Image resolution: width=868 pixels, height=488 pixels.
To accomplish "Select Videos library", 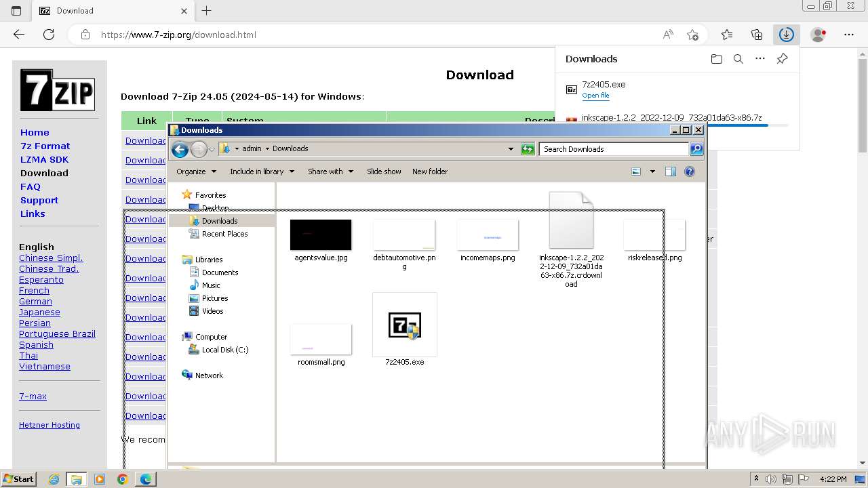I will click(212, 311).
